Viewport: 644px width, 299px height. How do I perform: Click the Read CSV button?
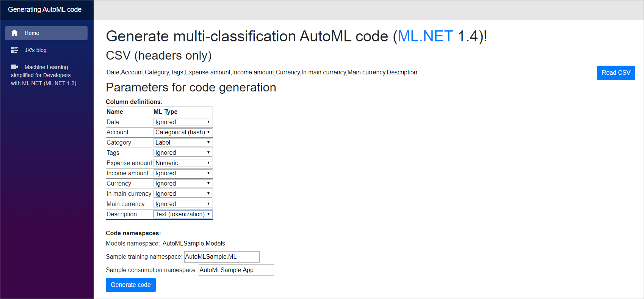tap(616, 72)
